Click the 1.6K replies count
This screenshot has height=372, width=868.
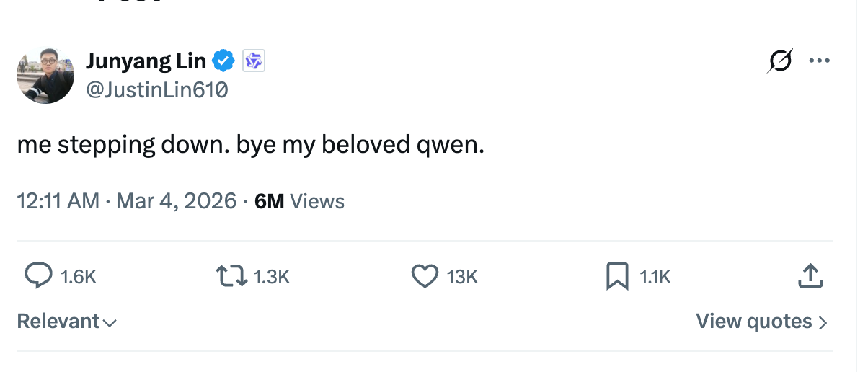pyautogui.click(x=79, y=276)
